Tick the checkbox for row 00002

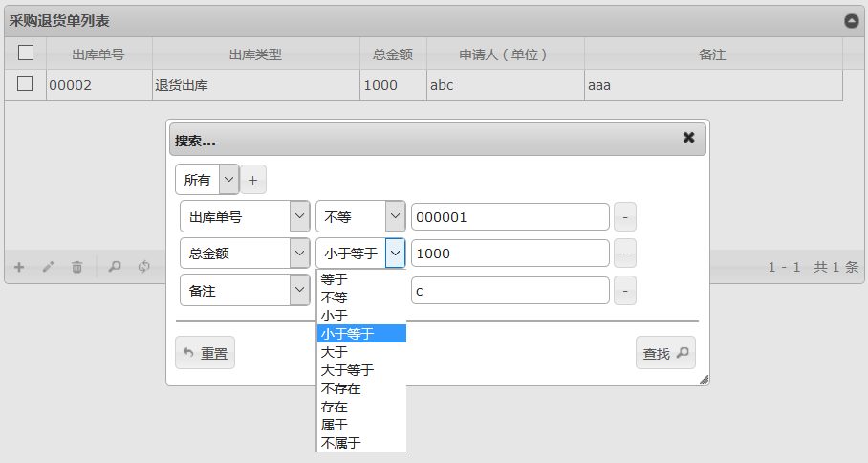pyautogui.click(x=25, y=83)
